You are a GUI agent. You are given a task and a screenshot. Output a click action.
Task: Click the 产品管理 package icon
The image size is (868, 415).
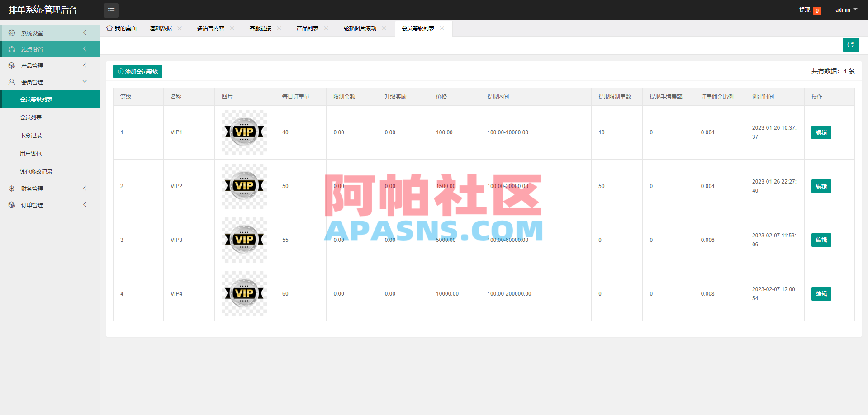(x=12, y=65)
